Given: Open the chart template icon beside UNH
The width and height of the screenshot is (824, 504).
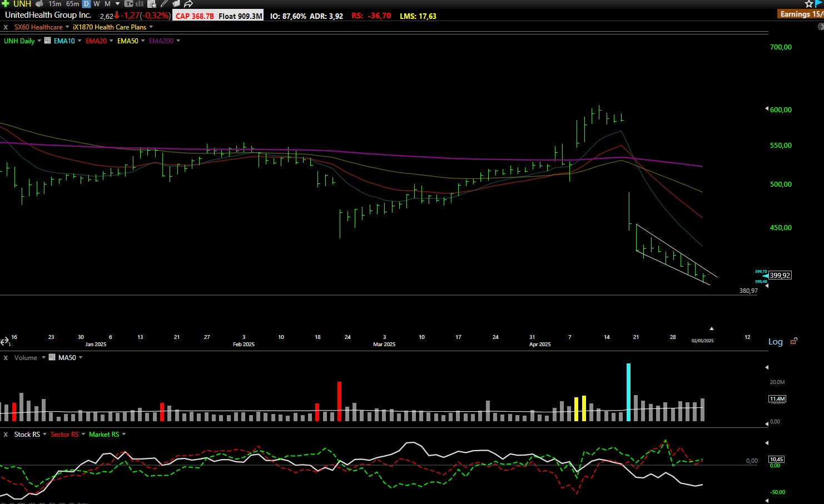Looking at the screenshot, I should [x=39, y=3].
